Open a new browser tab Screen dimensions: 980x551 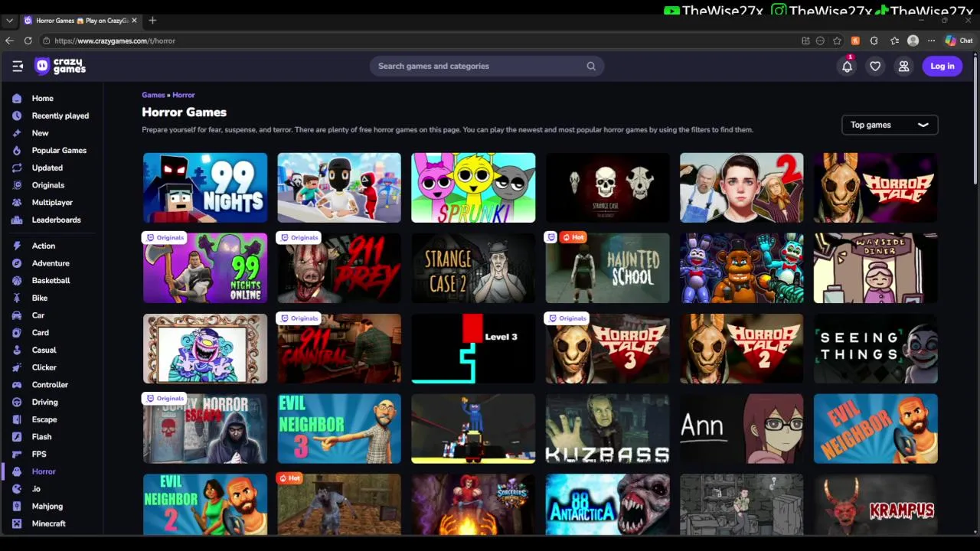[152, 21]
